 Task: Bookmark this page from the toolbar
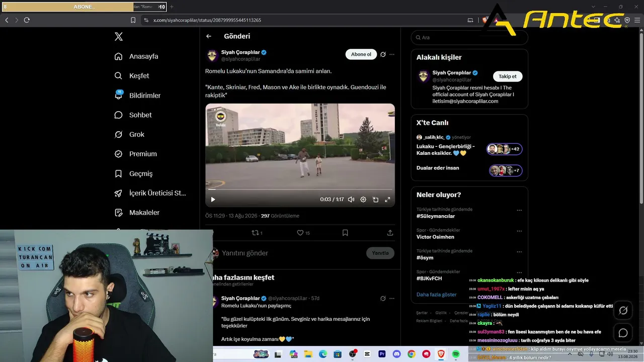point(133,20)
